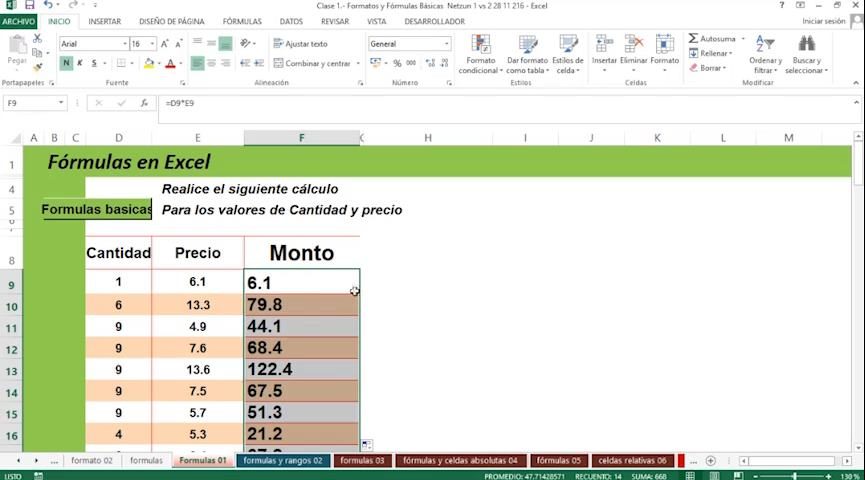Image resolution: width=865 pixels, height=480 pixels.
Task: Click Iniciar sesión link
Action: (x=823, y=22)
